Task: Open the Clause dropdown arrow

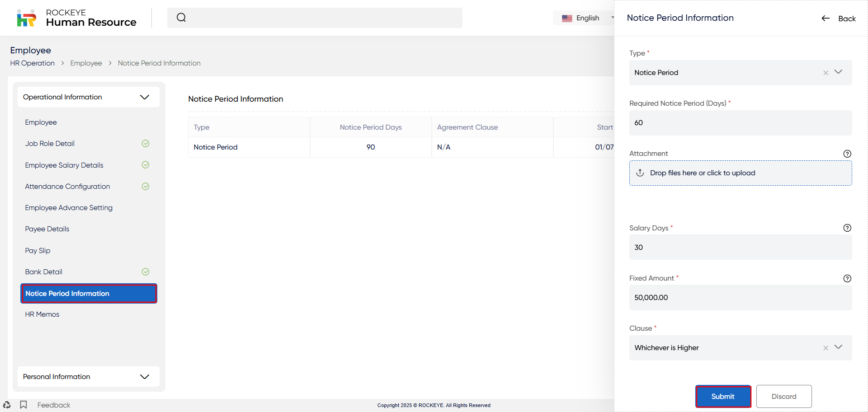Action: pos(838,347)
